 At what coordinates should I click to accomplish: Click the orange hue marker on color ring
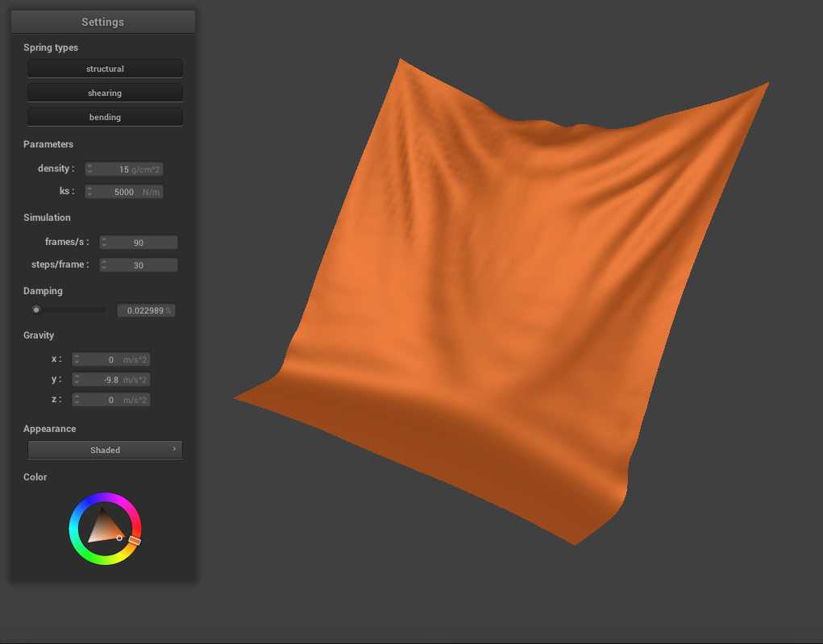(x=135, y=542)
